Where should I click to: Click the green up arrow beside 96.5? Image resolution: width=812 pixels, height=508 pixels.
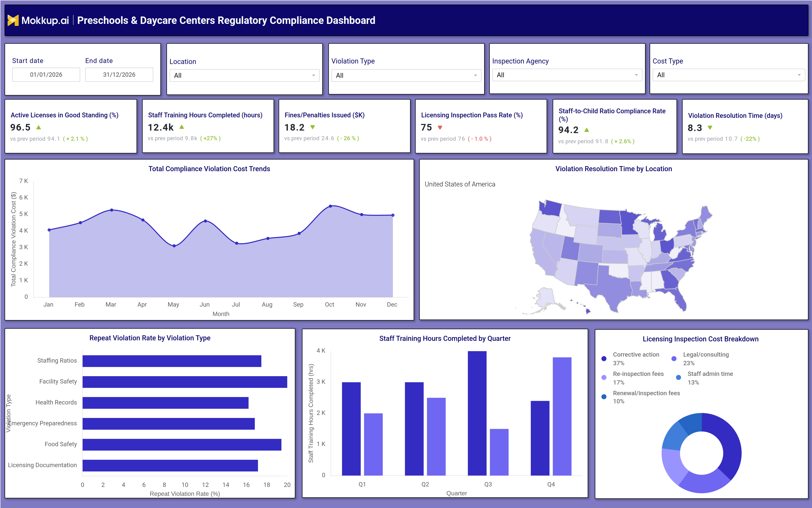[39, 127]
